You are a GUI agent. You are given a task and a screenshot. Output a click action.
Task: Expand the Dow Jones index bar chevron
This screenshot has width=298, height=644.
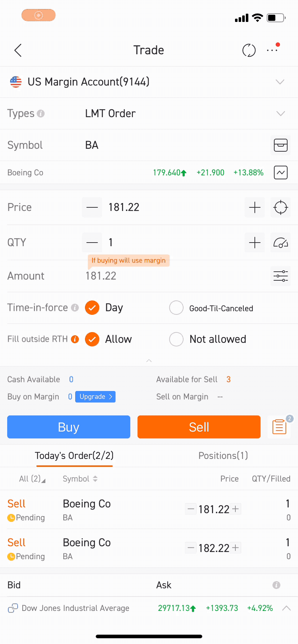286,608
